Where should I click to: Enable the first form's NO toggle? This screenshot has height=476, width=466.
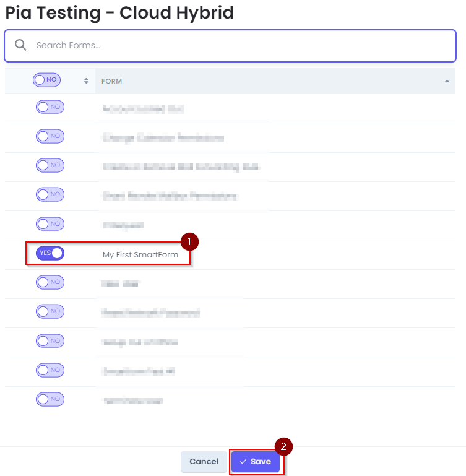pyautogui.click(x=50, y=107)
